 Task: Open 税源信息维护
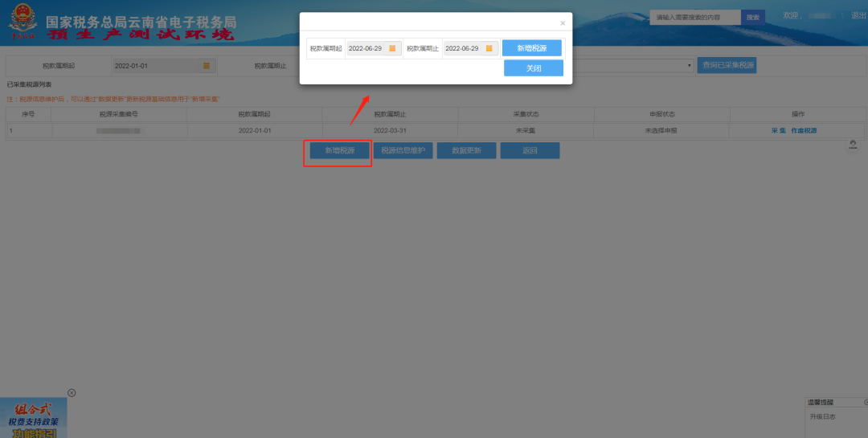(x=403, y=150)
